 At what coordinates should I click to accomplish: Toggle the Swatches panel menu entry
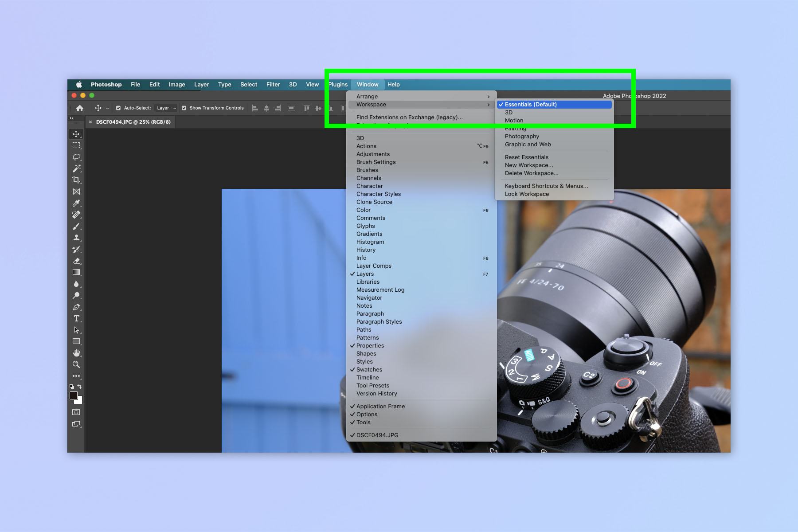coord(421,370)
